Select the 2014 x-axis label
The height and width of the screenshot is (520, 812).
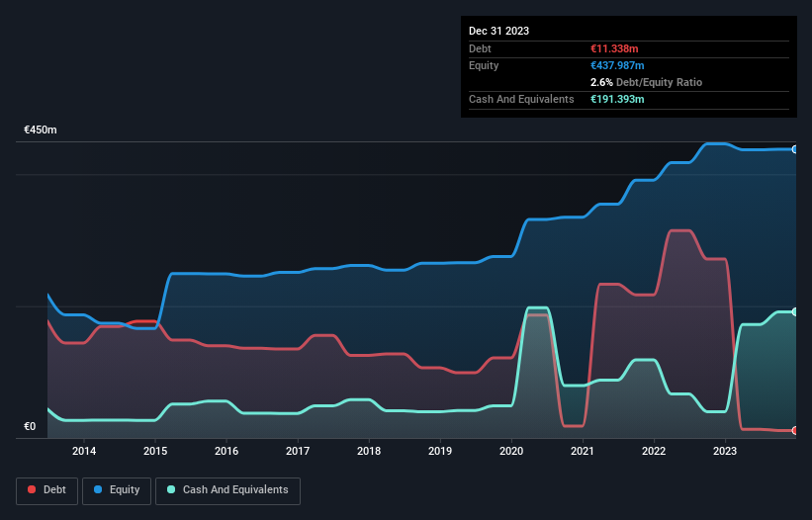[84, 451]
